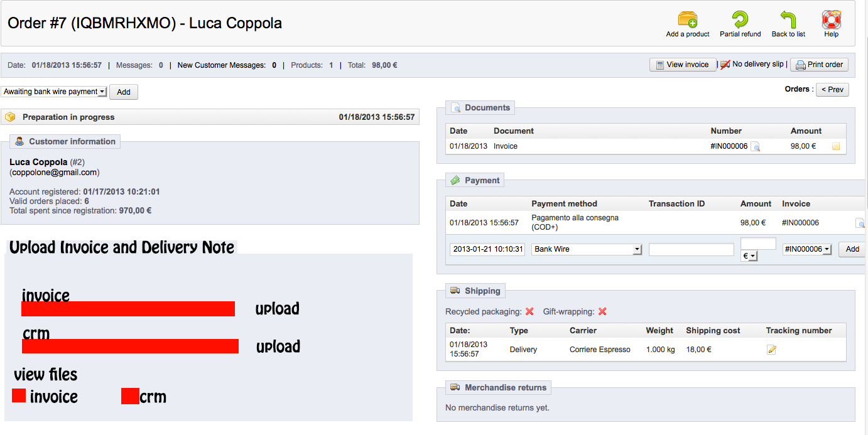868x435 pixels.
Task: Go back to list via arrow icon
Action: (x=788, y=19)
